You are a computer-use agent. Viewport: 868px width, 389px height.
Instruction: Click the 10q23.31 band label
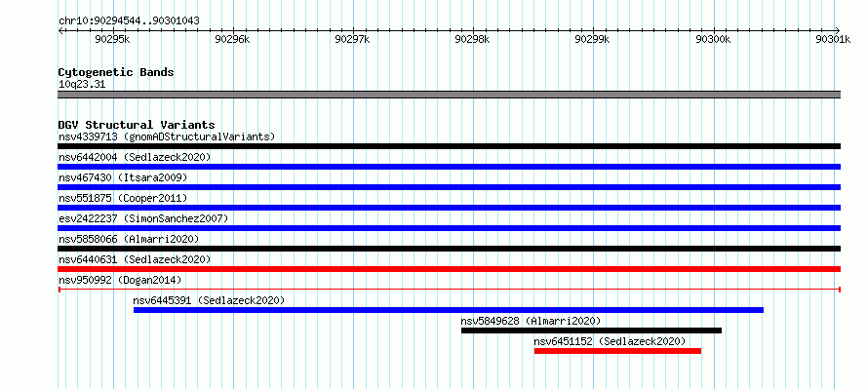click(x=82, y=84)
